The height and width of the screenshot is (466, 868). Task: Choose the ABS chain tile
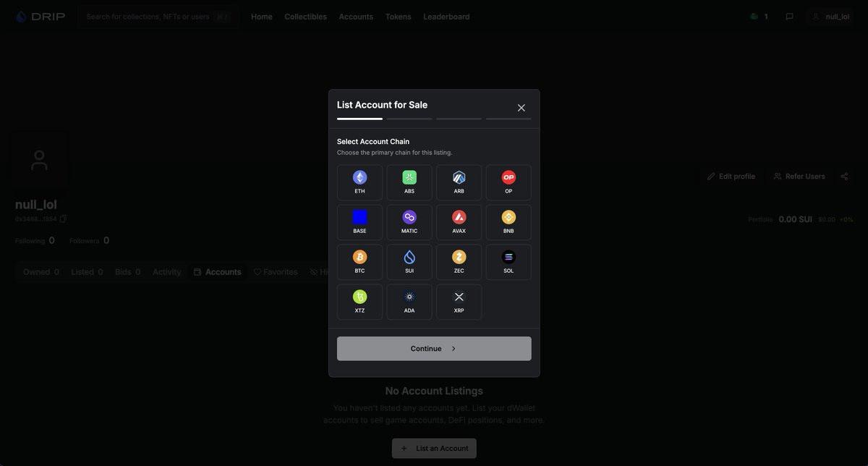pos(409,182)
